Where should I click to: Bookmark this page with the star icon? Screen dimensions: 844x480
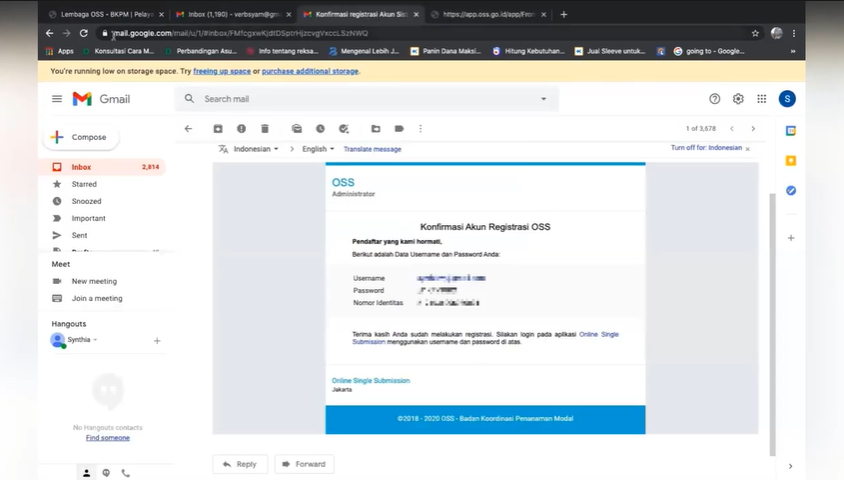pos(755,33)
